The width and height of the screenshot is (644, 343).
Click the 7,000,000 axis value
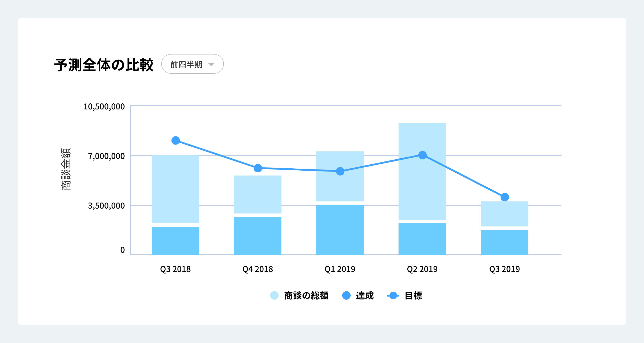point(106,156)
